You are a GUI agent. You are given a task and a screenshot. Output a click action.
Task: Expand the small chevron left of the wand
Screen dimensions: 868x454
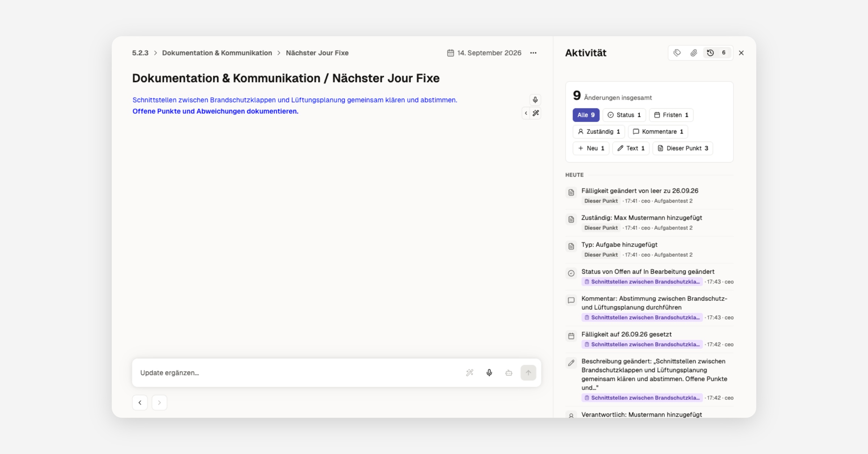[x=526, y=113]
